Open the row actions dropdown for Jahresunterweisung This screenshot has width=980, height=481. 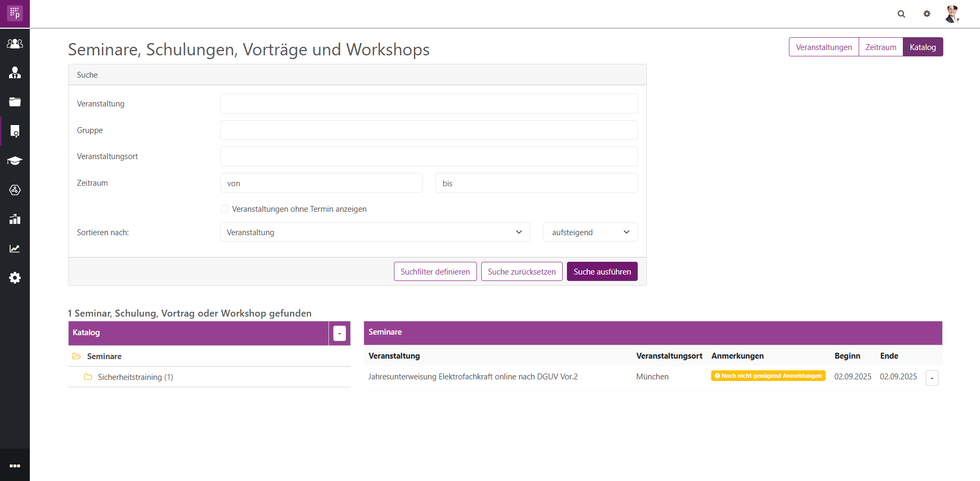tap(932, 378)
